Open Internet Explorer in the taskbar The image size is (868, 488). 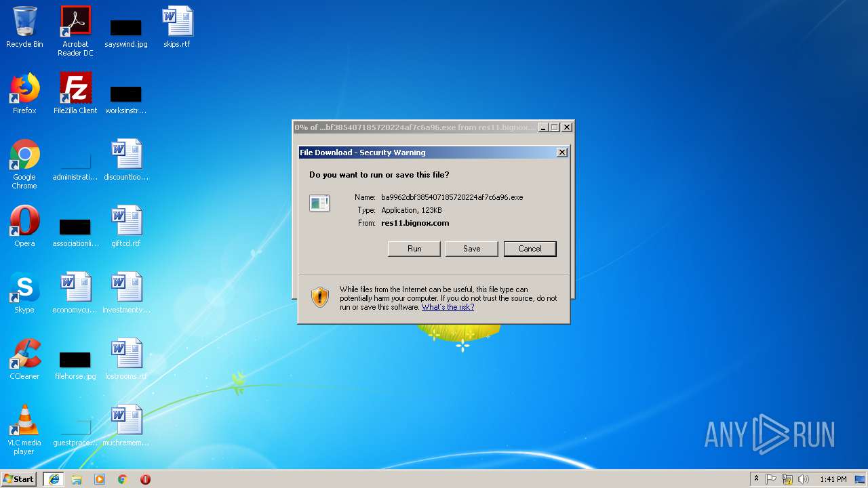(x=54, y=479)
